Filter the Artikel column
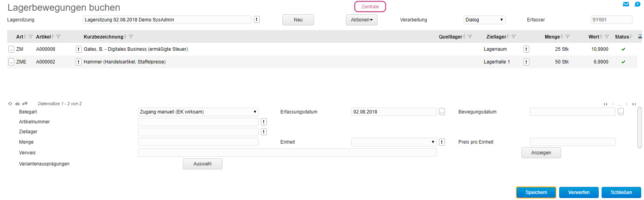This screenshot has height=200, width=644. 59,37
